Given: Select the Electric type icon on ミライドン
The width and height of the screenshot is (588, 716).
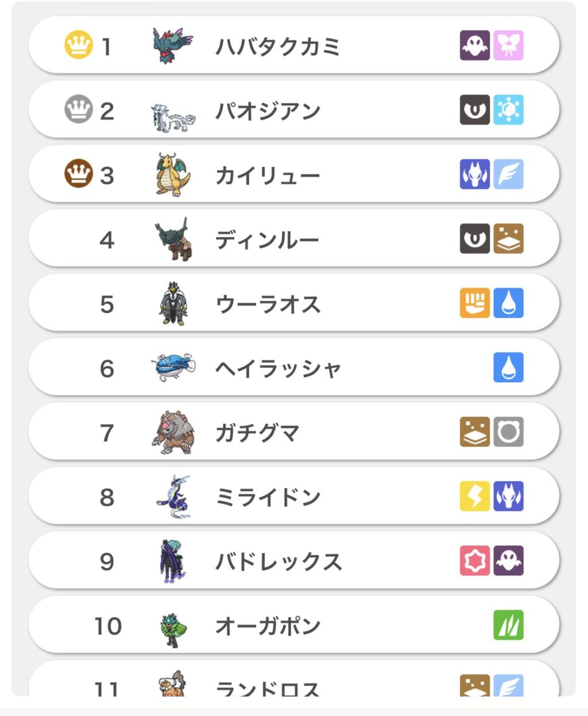Looking at the screenshot, I should (475, 496).
